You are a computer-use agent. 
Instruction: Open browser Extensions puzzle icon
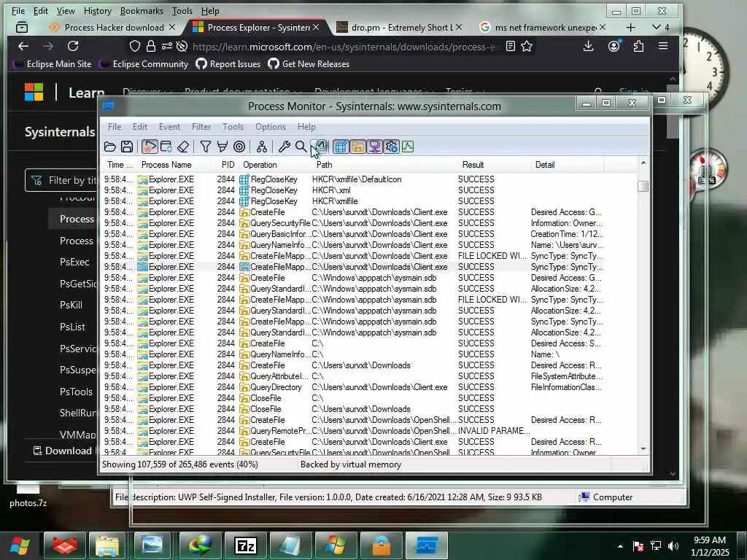pos(638,46)
